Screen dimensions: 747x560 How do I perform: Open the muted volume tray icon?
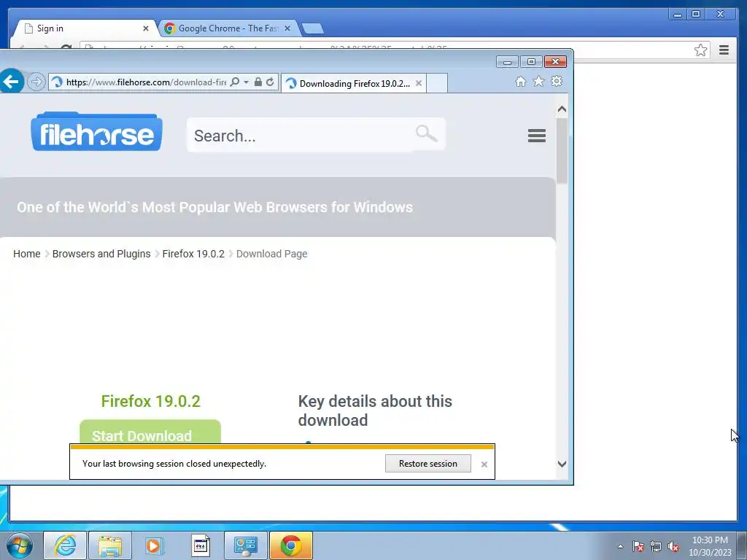tap(673, 546)
